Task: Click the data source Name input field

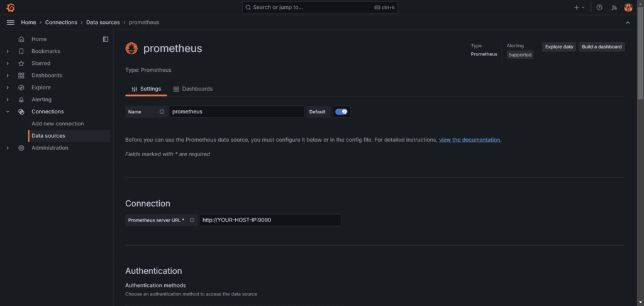Action: click(237, 111)
